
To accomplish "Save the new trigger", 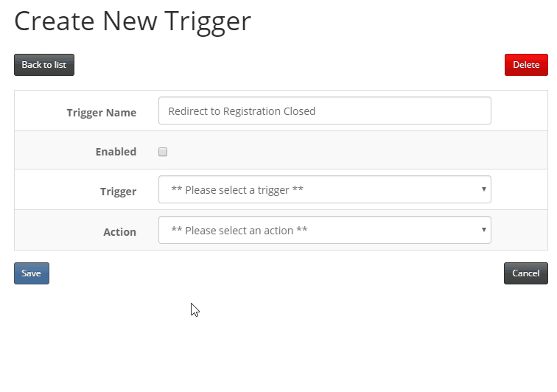I will coord(32,273).
